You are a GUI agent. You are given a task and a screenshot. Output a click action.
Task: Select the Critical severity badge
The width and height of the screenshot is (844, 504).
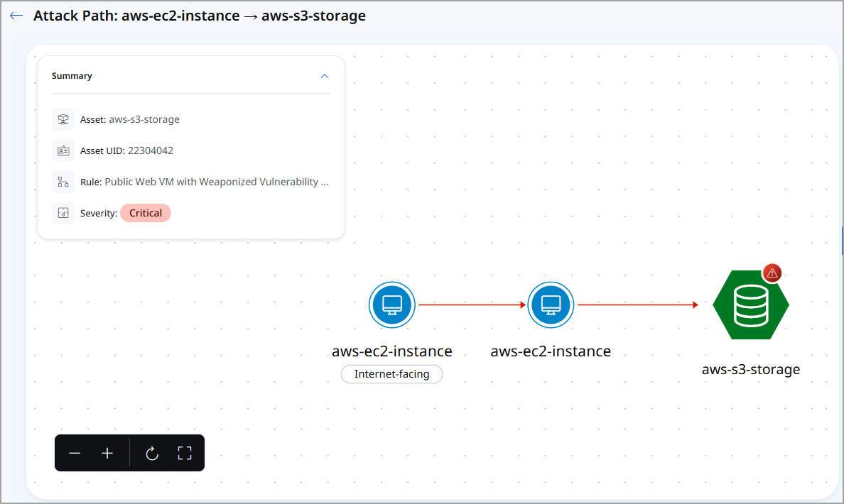pos(146,213)
